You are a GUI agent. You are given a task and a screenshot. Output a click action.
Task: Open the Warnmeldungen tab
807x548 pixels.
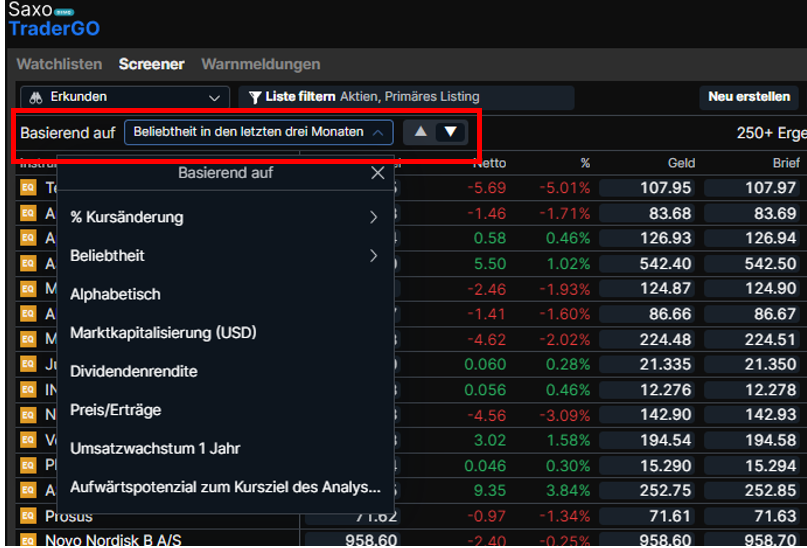(260, 64)
